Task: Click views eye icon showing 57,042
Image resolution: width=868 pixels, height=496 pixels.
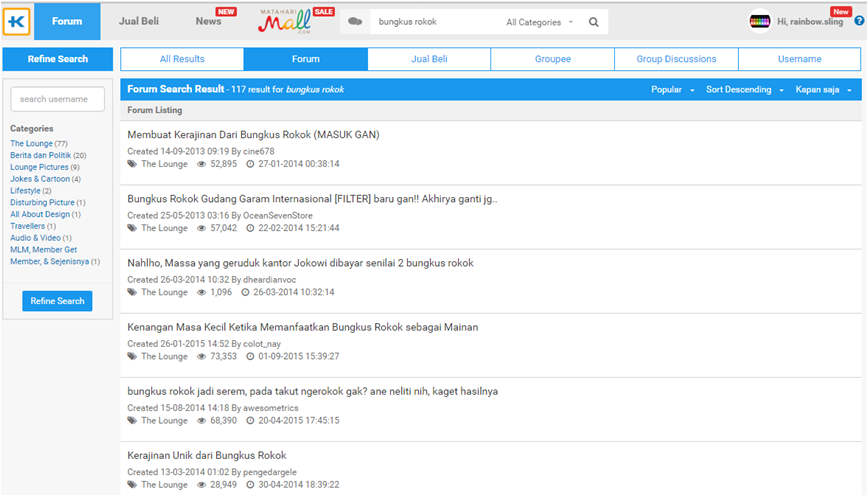Action: tap(202, 228)
